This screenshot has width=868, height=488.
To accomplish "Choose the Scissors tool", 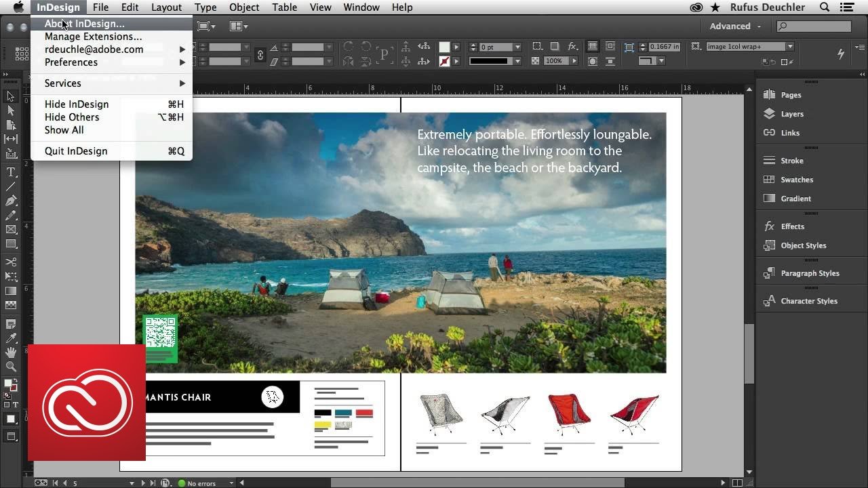I will click(x=11, y=262).
